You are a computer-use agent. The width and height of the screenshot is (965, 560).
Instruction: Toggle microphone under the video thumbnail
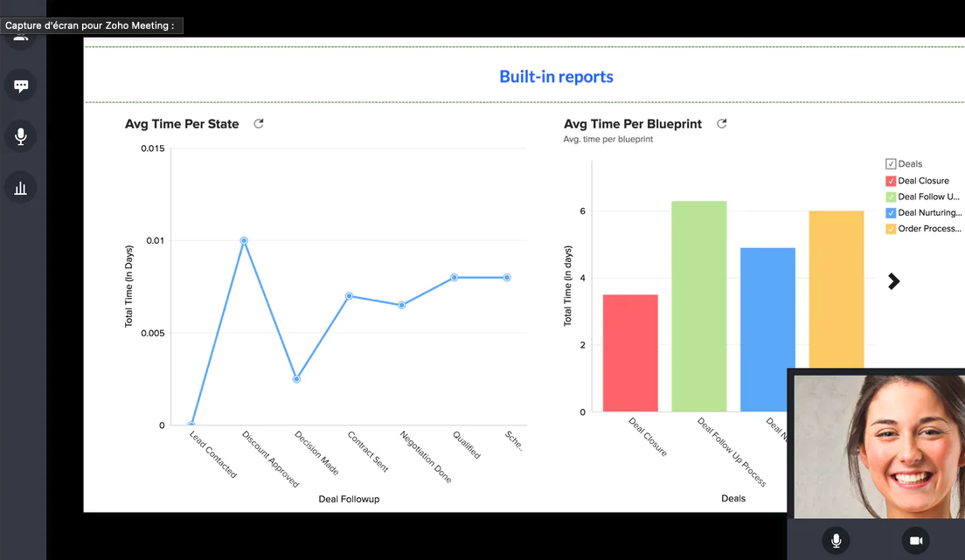(836, 540)
